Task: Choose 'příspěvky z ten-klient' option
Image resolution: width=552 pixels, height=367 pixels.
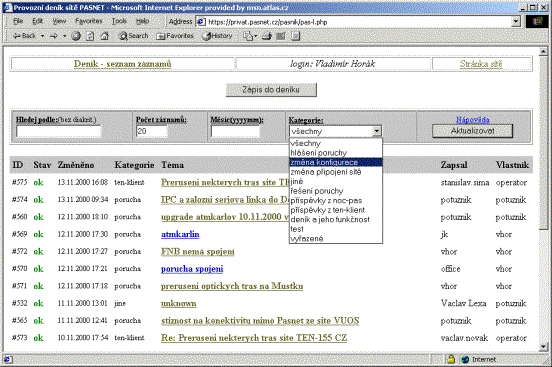Action: tap(335, 210)
